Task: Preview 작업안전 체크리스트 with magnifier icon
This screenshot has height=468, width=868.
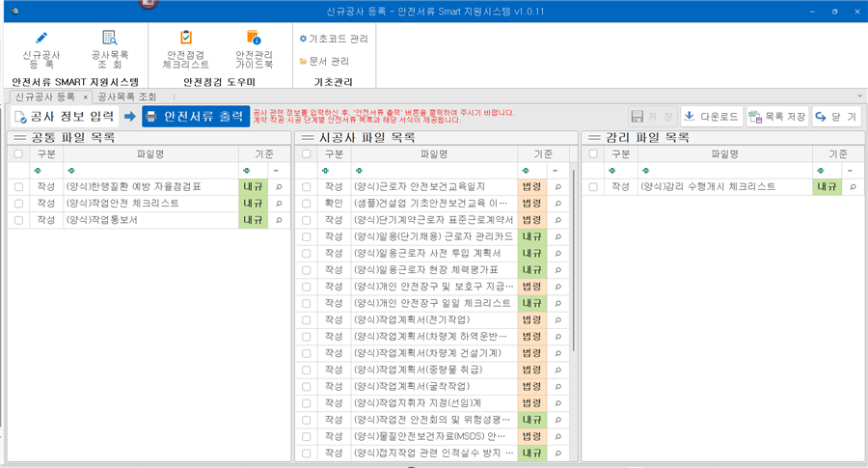Action: pyautogui.click(x=279, y=204)
